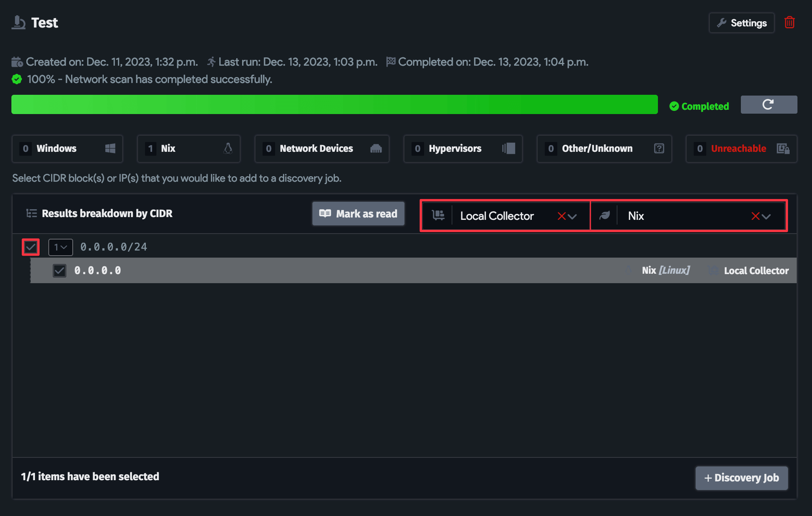Open the Nix OS filter dropdown
Screen dimensions: 812x516
pos(766,216)
